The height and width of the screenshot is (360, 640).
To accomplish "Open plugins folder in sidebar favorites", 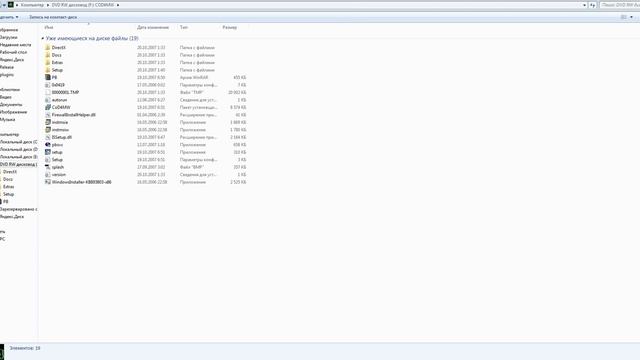I will 7,75.
